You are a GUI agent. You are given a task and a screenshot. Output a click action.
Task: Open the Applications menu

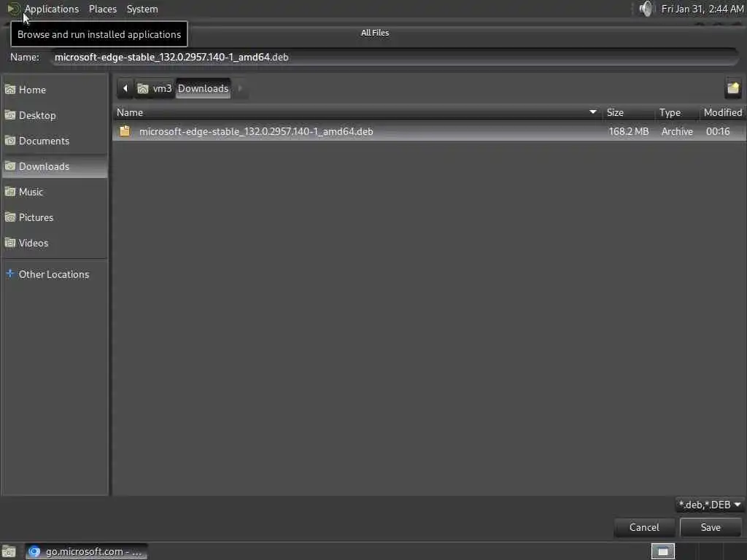coord(52,9)
